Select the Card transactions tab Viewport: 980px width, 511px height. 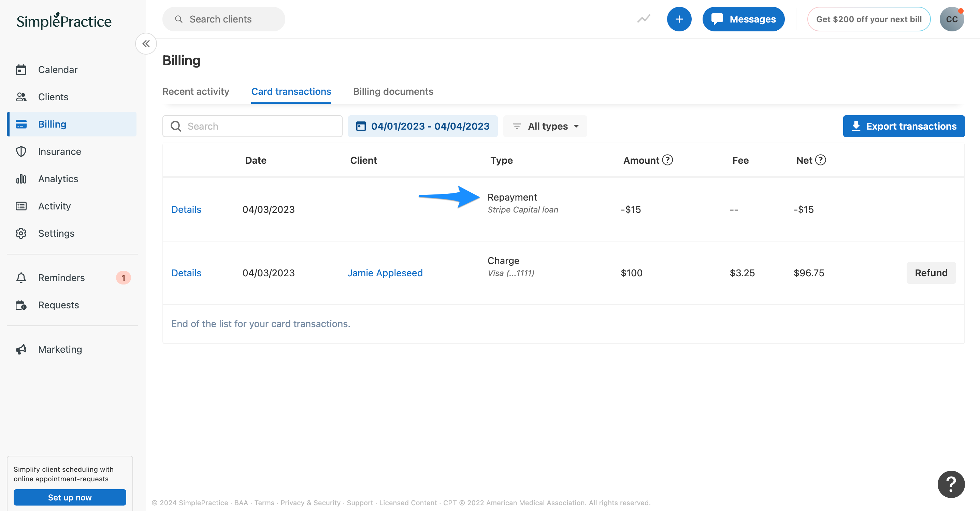pyautogui.click(x=291, y=92)
